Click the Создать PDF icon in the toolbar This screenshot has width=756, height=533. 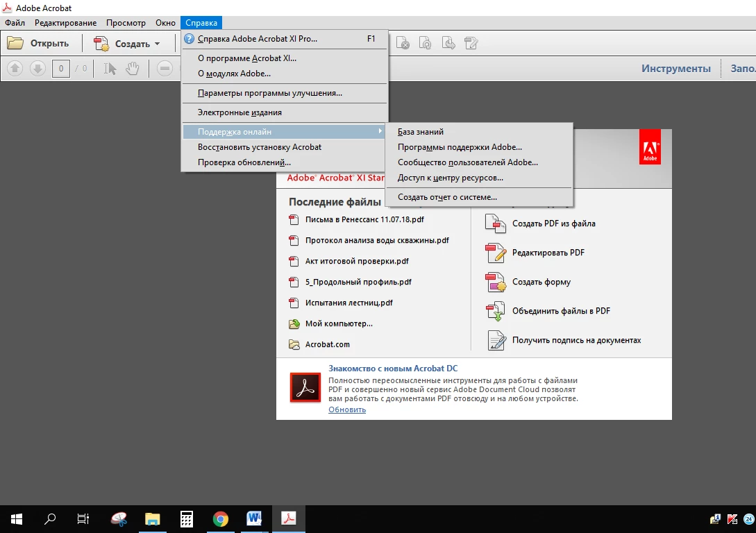(x=101, y=43)
